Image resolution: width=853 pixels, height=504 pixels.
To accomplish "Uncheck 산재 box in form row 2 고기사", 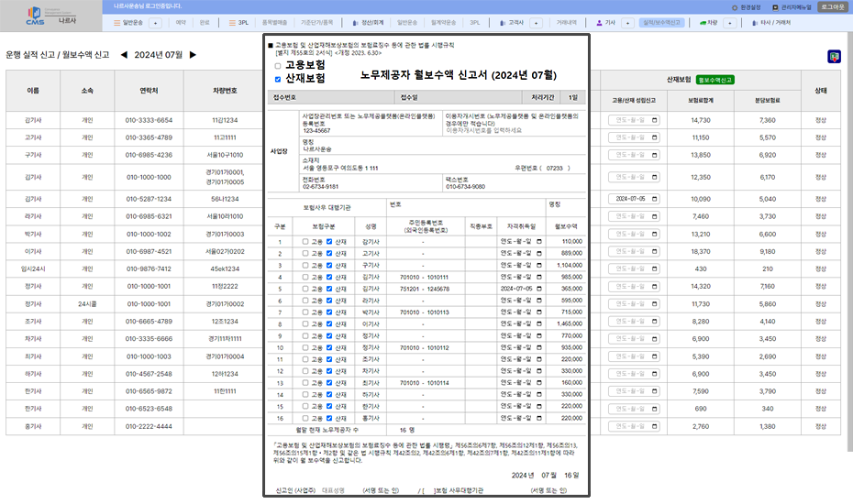I will point(329,253).
